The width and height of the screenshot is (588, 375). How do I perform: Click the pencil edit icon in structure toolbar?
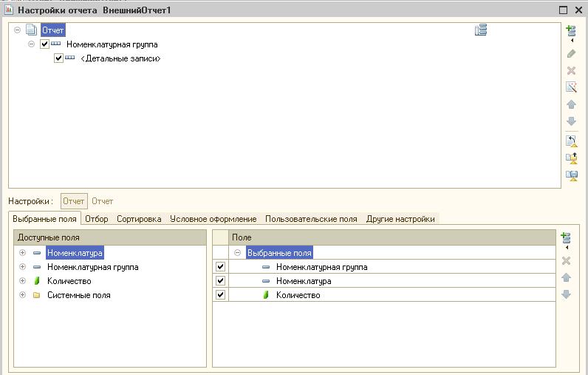coord(571,54)
